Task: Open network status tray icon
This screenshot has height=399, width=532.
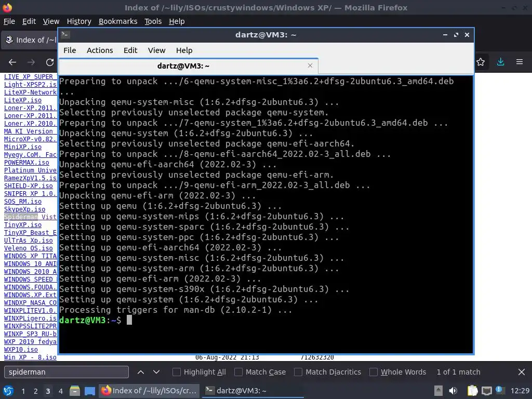Action: [486, 391]
